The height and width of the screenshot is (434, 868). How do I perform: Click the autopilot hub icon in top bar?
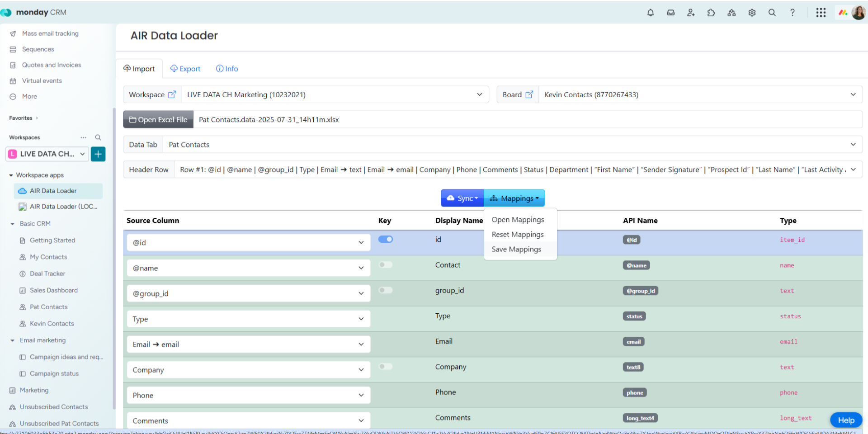[x=731, y=13]
